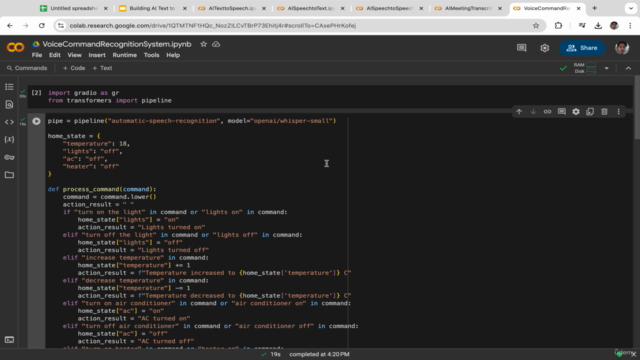The width and height of the screenshot is (640, 360).
Task: Open the Chrome profile avatar
Action: pos(614,25)
